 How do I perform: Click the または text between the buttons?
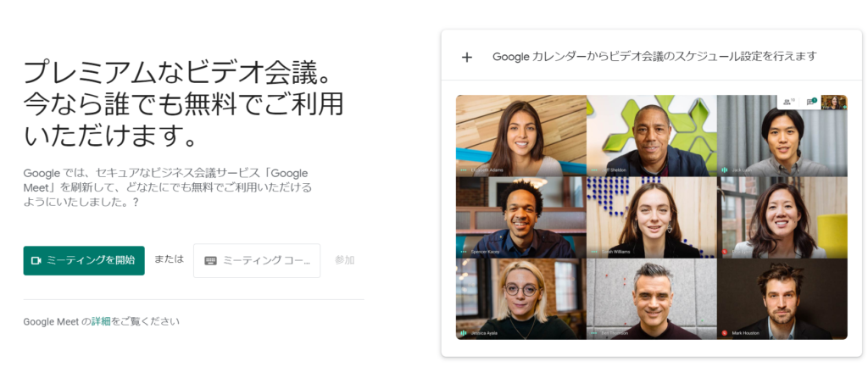click(169, 259)
